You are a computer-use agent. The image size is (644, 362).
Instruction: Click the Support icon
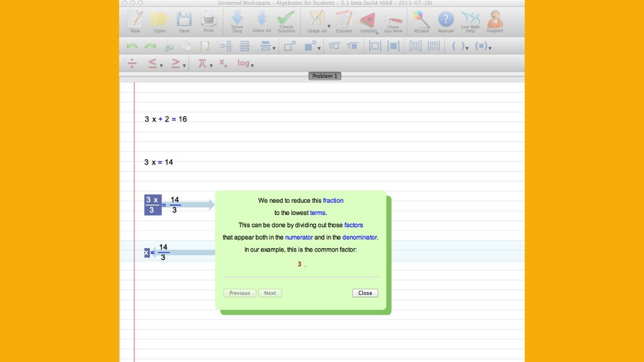pyautogui.click(x=494, y=21)
